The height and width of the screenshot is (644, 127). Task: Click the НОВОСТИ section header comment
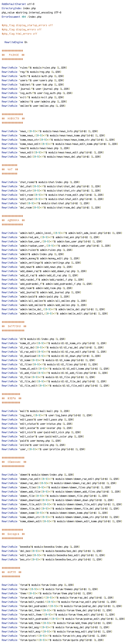tap(13, 118)
